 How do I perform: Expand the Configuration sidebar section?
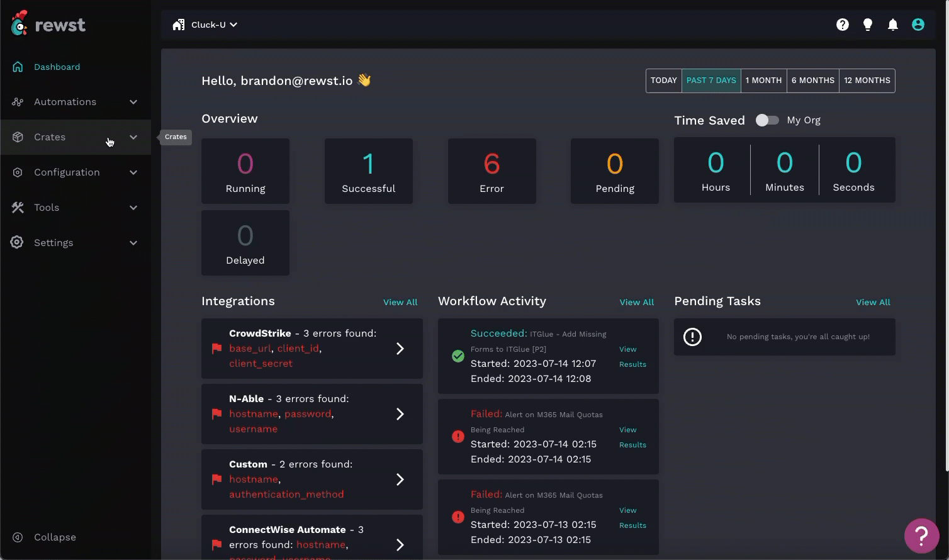pyautogui.click(x=76, y=172)
